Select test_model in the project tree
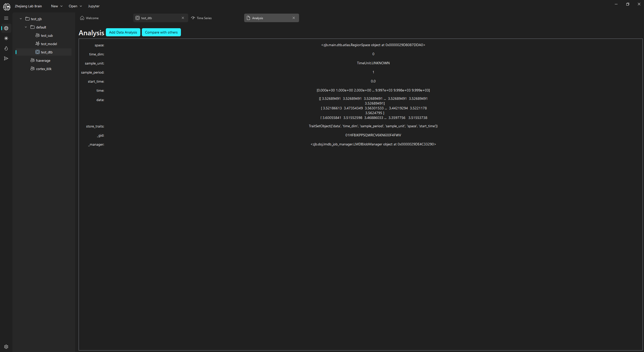This screenshot has height=352, width=644. 49,44
